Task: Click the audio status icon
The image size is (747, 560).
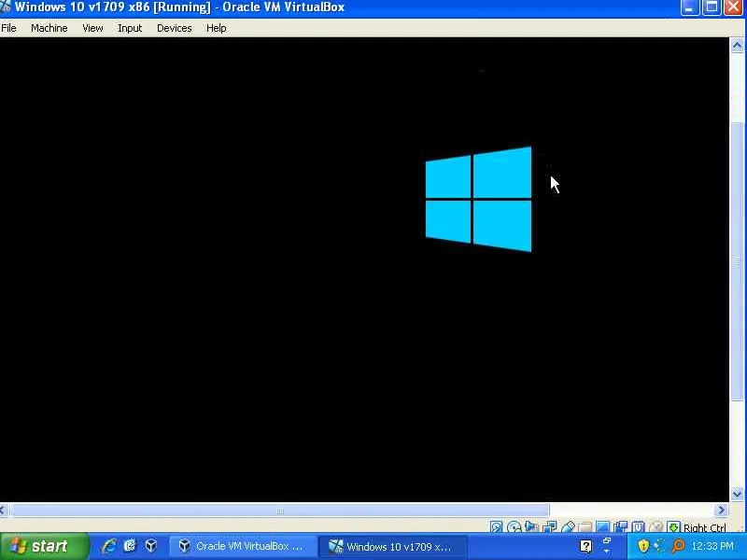Action: click(530, 526)
